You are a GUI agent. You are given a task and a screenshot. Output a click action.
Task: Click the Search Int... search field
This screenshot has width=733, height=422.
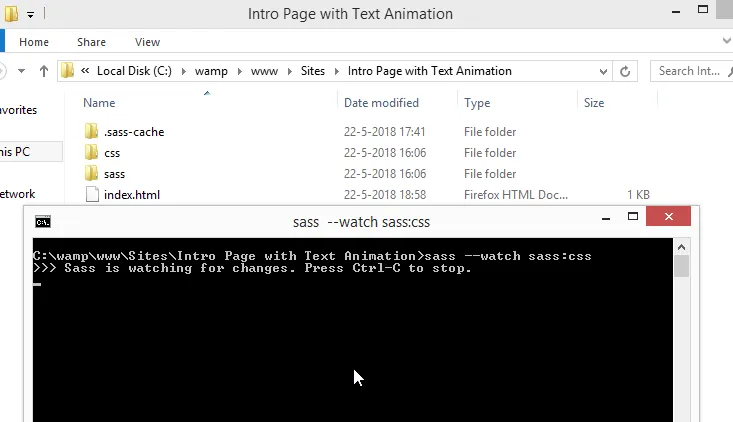tap(689, 71)
